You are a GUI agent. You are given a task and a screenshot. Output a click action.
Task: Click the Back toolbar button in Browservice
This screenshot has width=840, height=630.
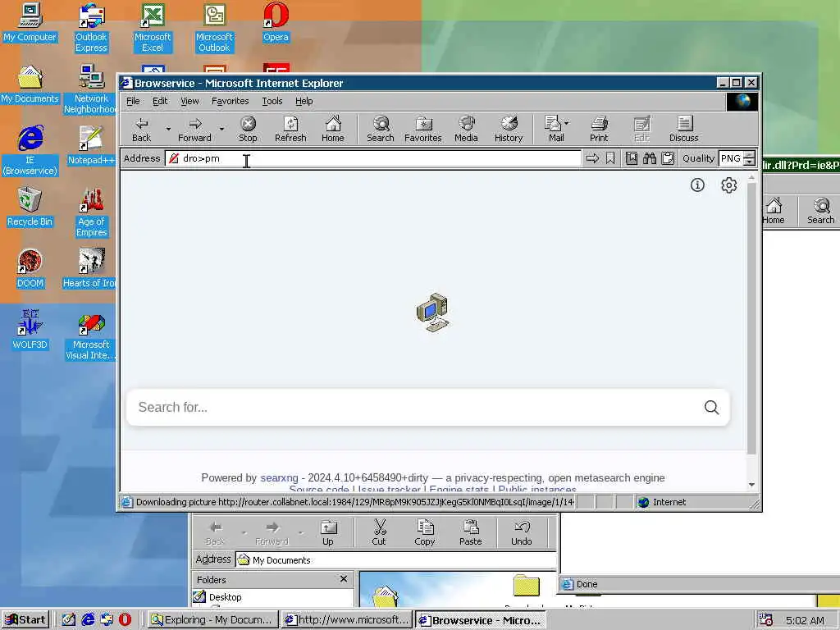click(x=141, y=130)
